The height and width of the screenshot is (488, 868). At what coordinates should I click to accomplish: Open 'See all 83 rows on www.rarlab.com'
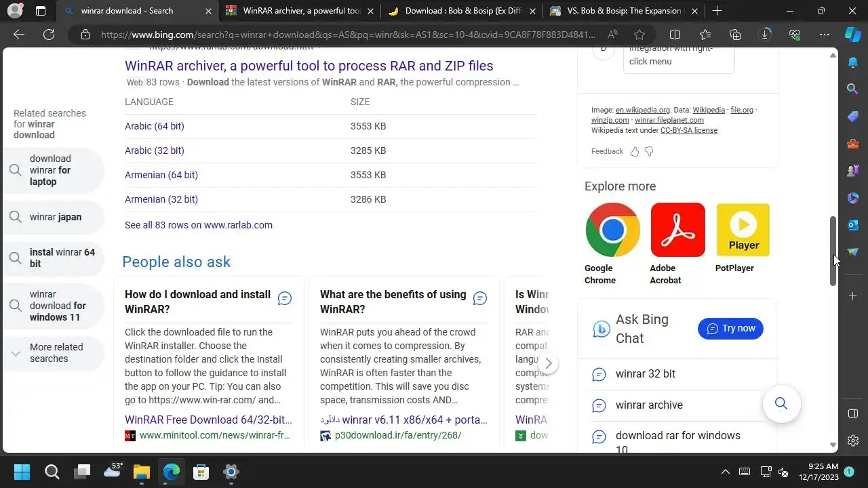[199, 225]
